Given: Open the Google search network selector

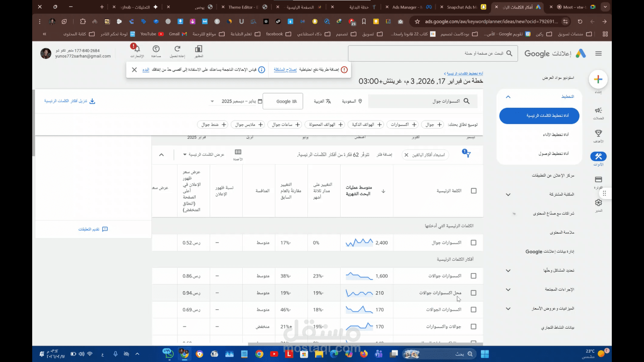Looking at the screenshot, I should click(x=283, y=101).
